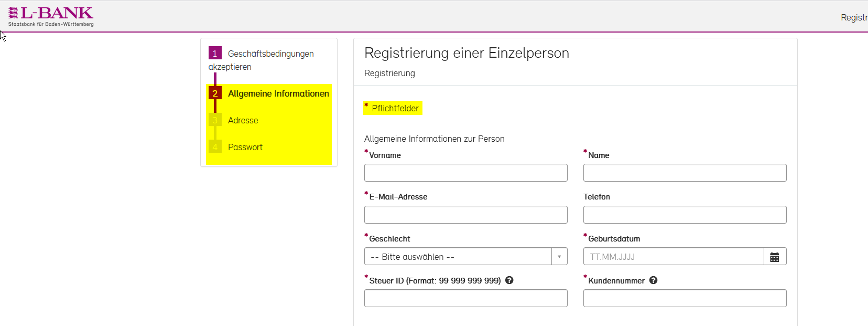The width and height of the screenshot is (868, 326).
Task: Click the Geburtsdatum date field
Action: (x=674, y=256)
